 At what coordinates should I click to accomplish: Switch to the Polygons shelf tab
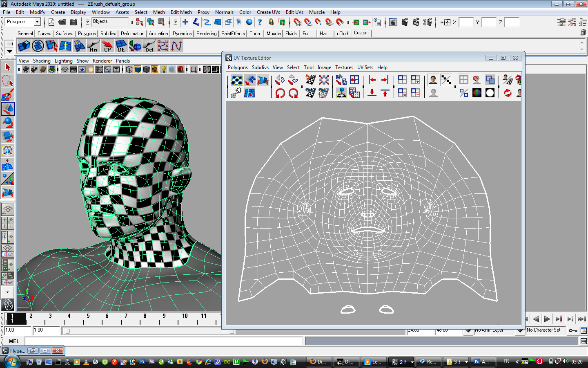87,34
